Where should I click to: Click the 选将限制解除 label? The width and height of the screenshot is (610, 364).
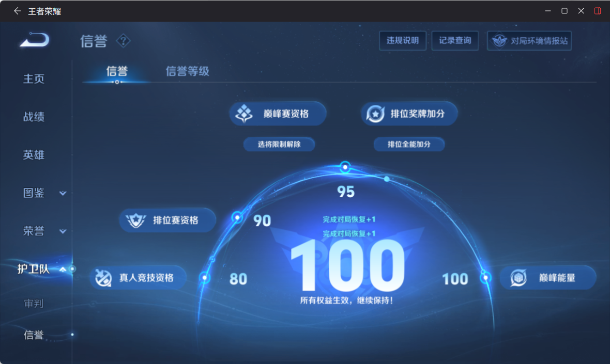[279, 144]
